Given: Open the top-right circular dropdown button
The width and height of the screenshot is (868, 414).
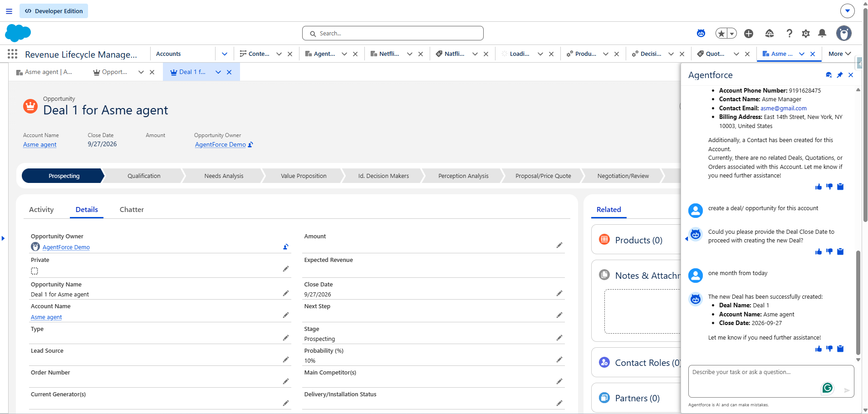Looking at the screenshot, I should (x=848, y=10).
